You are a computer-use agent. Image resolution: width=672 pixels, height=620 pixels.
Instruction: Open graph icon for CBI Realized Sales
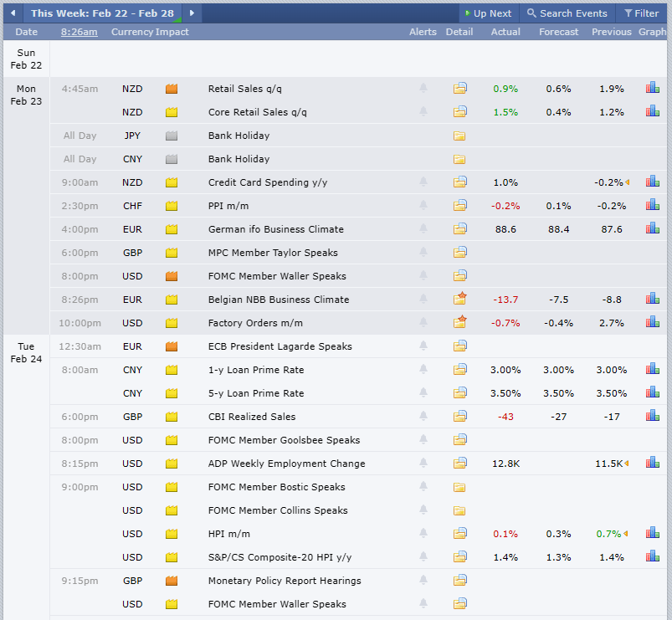652,416
